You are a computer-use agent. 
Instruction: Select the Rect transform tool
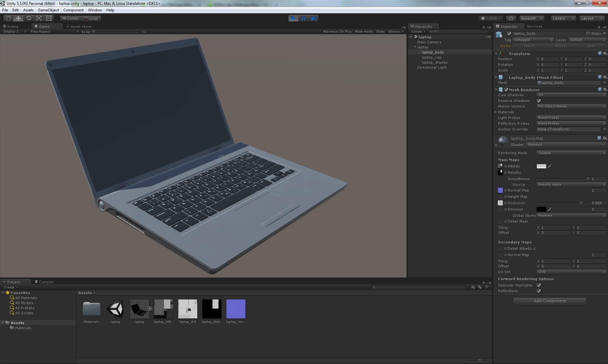tap(49, 18)
